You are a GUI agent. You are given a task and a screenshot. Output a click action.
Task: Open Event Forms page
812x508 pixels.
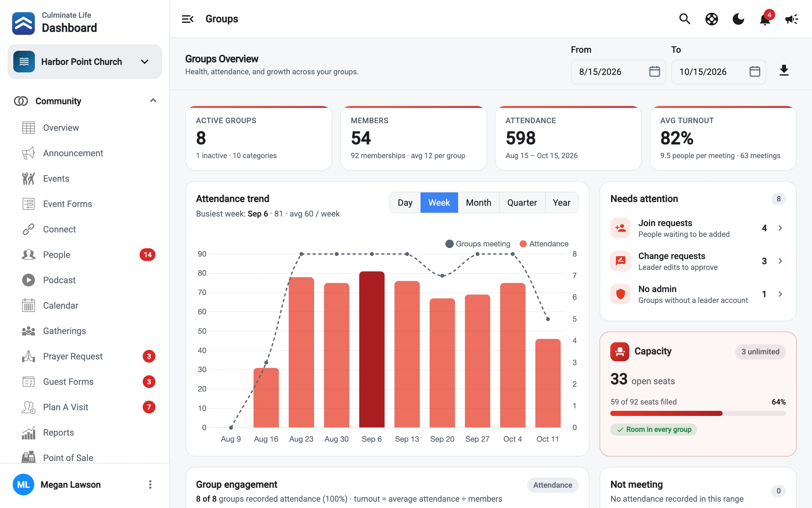85,204
